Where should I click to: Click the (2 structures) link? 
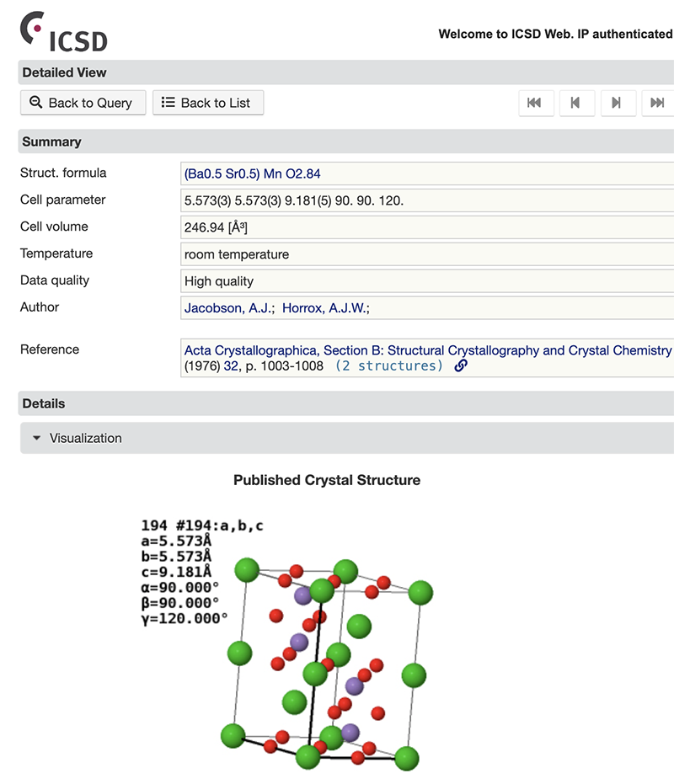[392, 365]
